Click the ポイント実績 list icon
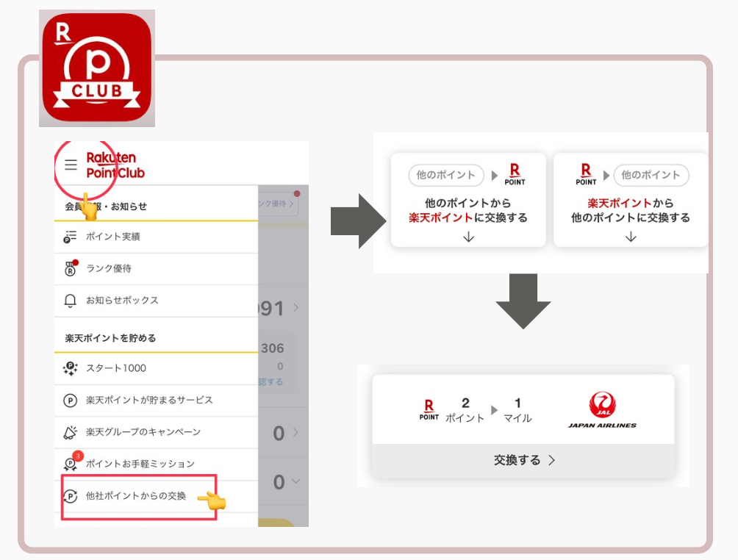738x560 pixels. pyautogui.click(x=70, y=237)
